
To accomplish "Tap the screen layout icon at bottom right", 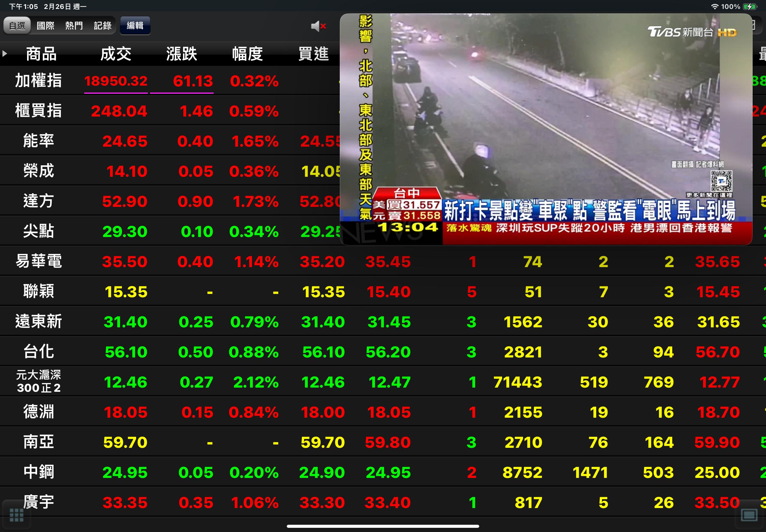I will (x=749, y=515).
